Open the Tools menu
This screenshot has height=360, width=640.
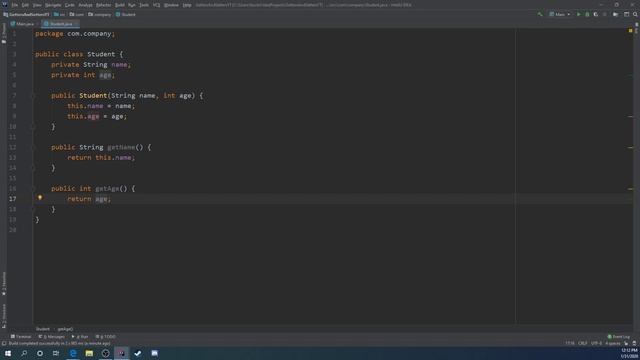point(144,5)
